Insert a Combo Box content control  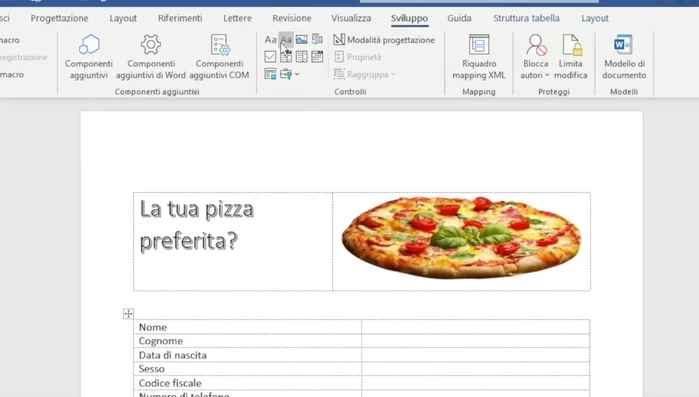pyautogui.click(x=286, y=57)
